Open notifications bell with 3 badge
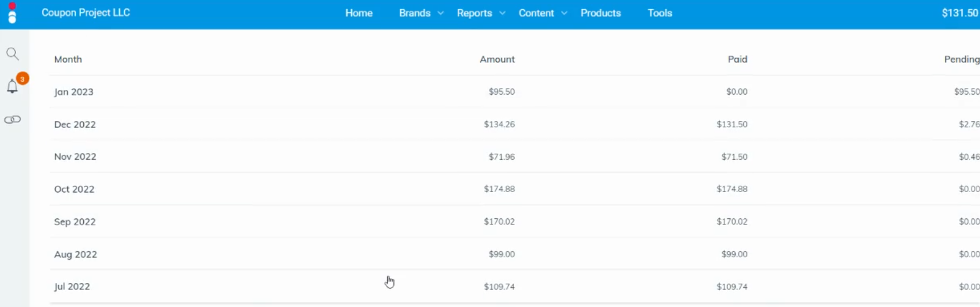This screenshot has width=980, height=307. click(13, 85)
